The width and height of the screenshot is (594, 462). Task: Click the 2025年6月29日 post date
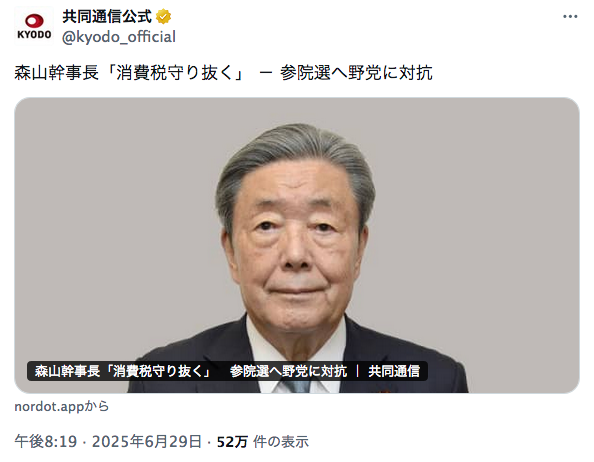(147, 442)
